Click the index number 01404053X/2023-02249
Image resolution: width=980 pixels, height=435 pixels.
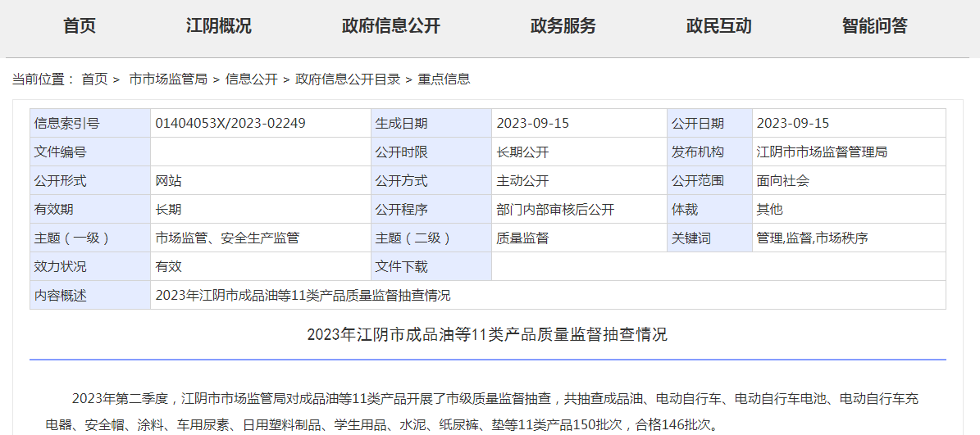[x=230, y=124]
